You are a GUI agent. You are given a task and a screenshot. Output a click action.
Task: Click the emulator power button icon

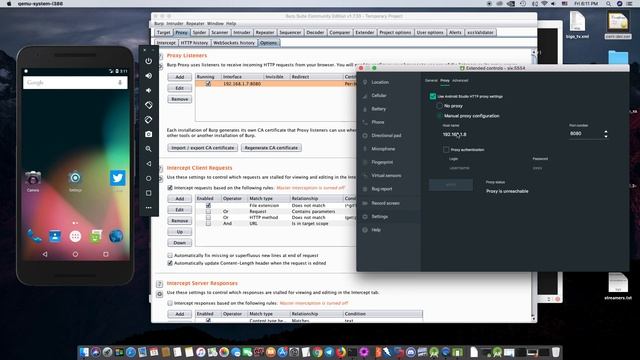149,61
